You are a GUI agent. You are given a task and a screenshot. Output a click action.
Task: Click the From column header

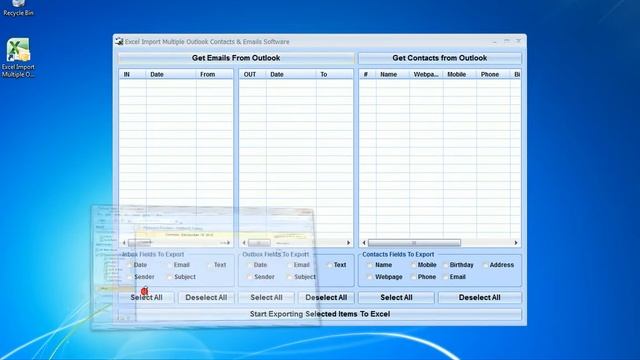point(214,74)
